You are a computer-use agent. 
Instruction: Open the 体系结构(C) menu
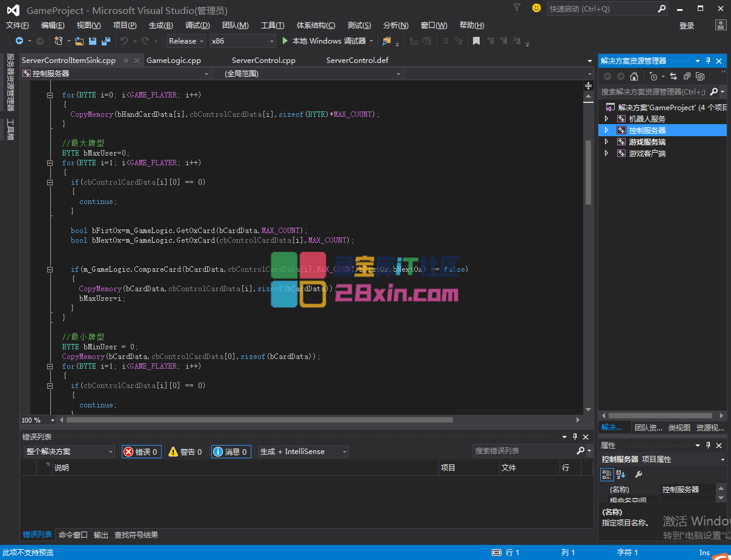(x=316, y=25)
